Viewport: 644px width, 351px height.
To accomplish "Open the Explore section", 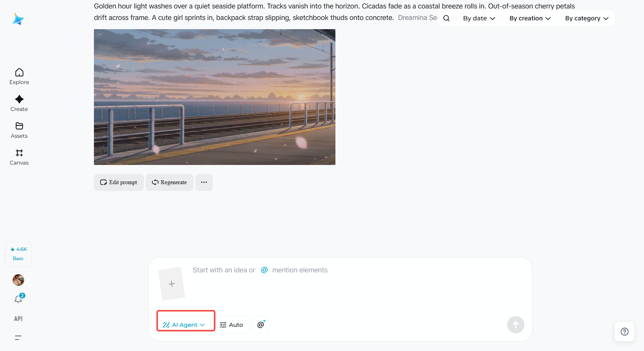I will (19, 77).
